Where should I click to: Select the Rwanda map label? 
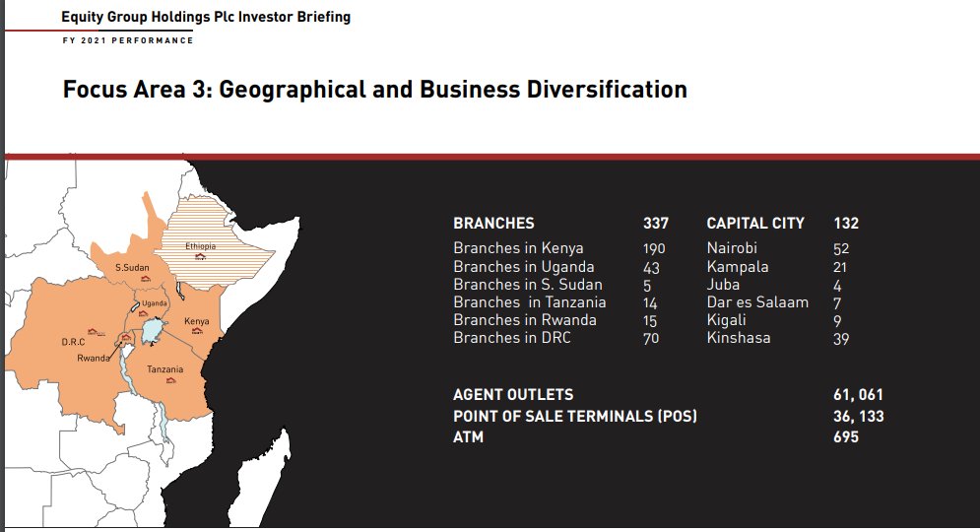(x=94, y=359)
